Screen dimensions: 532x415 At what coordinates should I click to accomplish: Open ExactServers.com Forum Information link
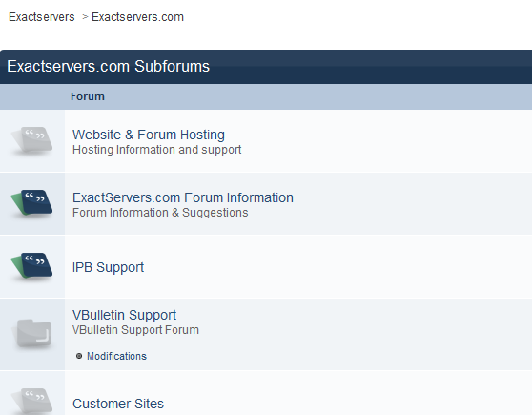click(x=183, y=197)
